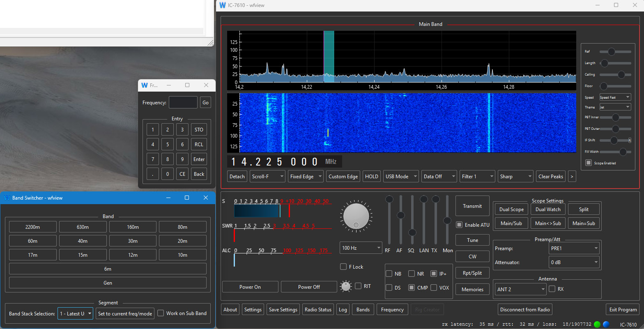Click the wfview logo in Band Switcher title bar
This screenshot has width=644, height=329.
pyautogui.click(x=7, y=198)
